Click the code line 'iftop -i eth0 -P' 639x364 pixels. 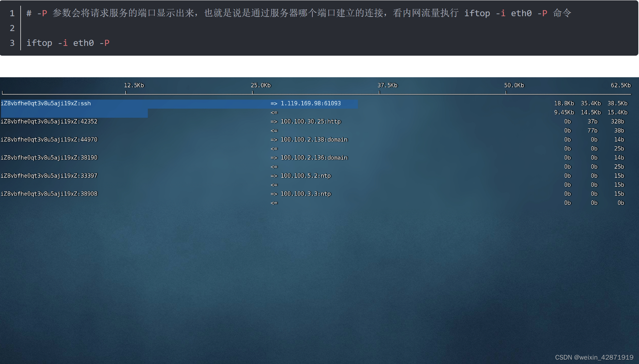tap(68, 43)
